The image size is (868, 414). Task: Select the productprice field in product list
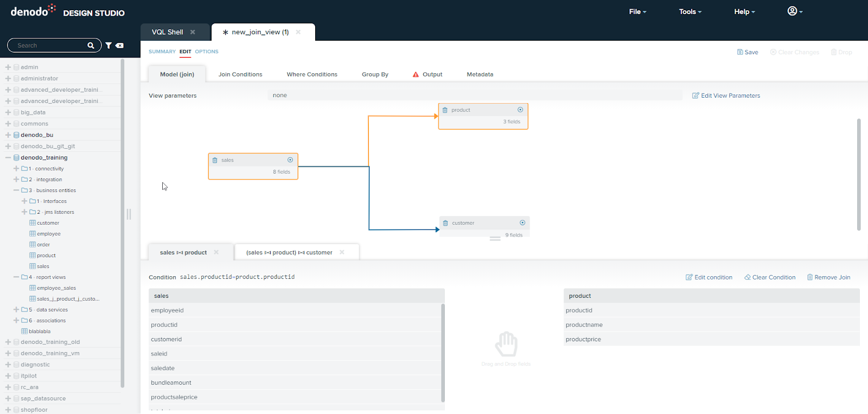(712, 339)
